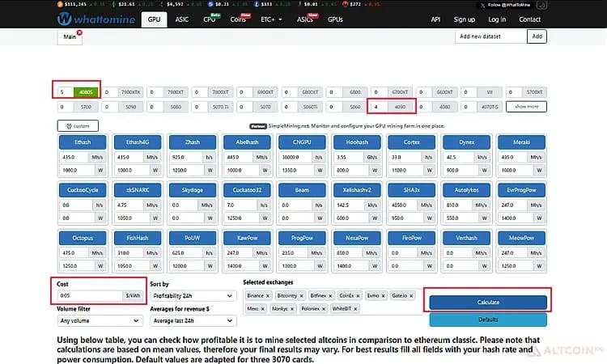Toggle the NexaPow algorithm
Image resolution: width=607 pixels, height=364 pixels.
pyautogui.click(x=357, y=238)
